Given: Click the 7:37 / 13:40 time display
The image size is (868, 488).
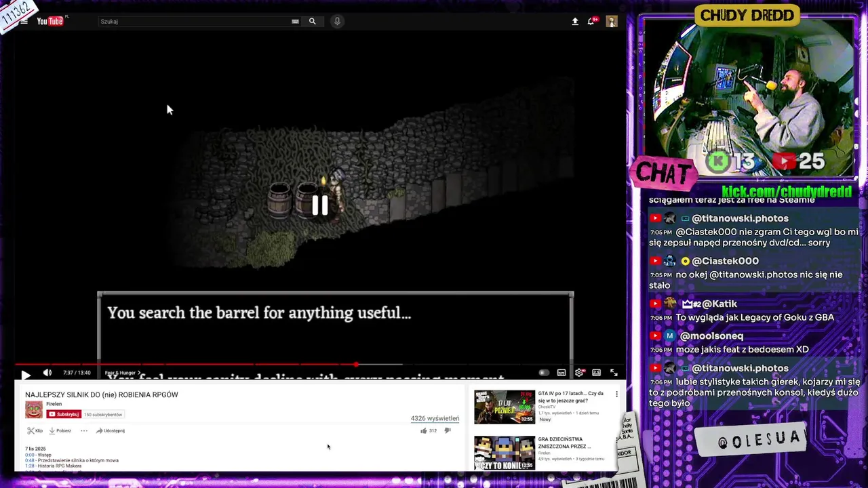Looking at the screenshot, I should click(77, 373).
